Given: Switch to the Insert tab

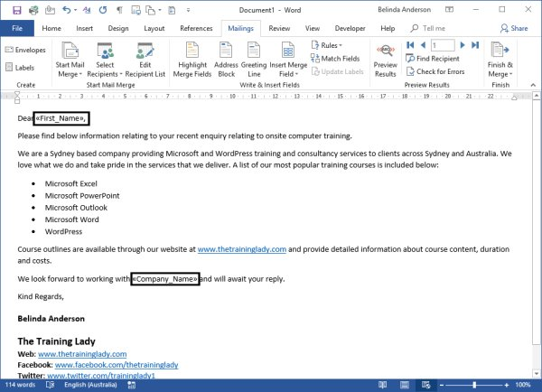Looking at the screenshot, I should (x=84, y=28).
